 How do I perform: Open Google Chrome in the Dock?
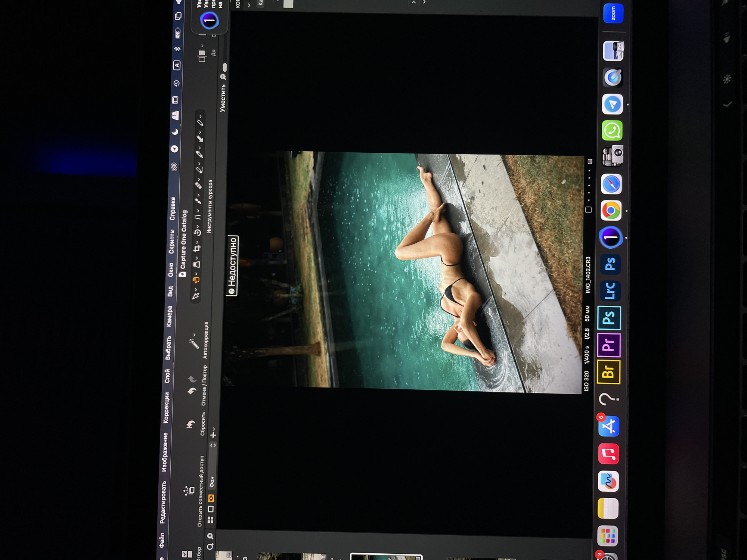(x=611, y=211)
